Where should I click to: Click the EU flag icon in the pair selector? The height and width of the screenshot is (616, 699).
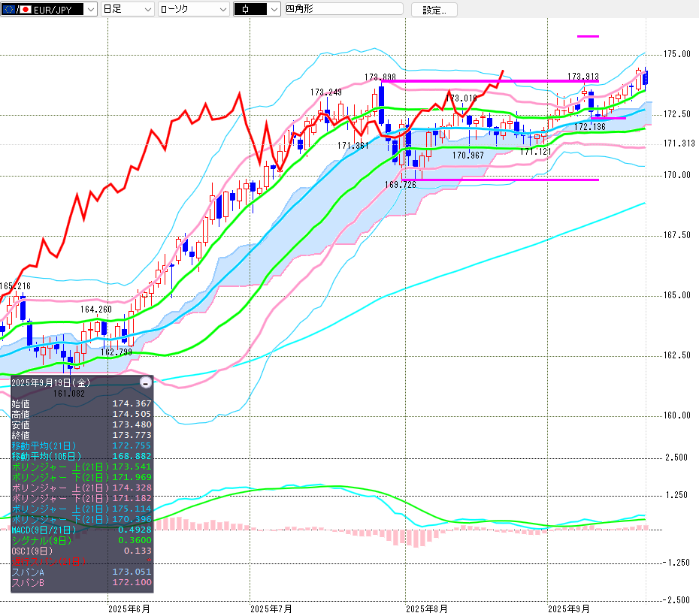[x=8, y=9]
